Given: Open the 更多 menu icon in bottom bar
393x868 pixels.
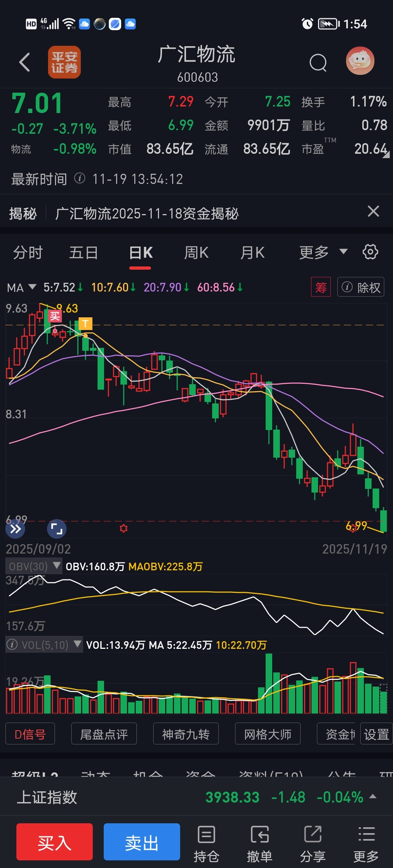Looking at the screenshot, I should click(366, 844).
